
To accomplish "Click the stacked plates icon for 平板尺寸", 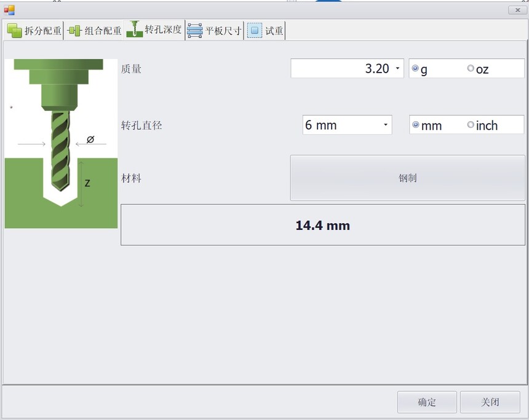I will 195,31.
